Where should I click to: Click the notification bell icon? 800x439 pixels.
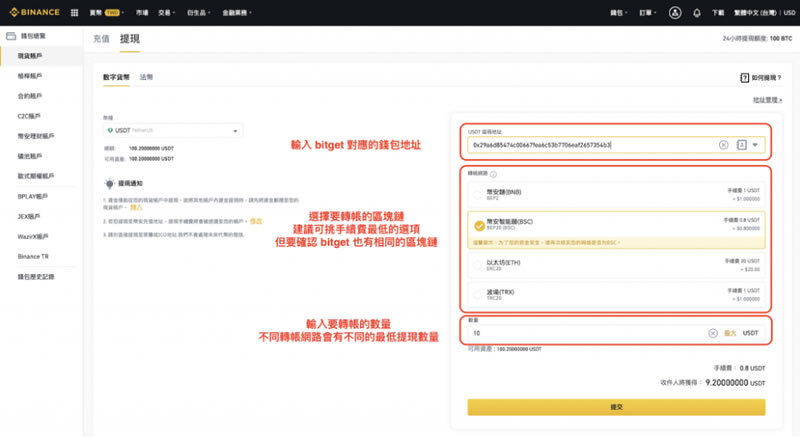[x=696, y=13]
